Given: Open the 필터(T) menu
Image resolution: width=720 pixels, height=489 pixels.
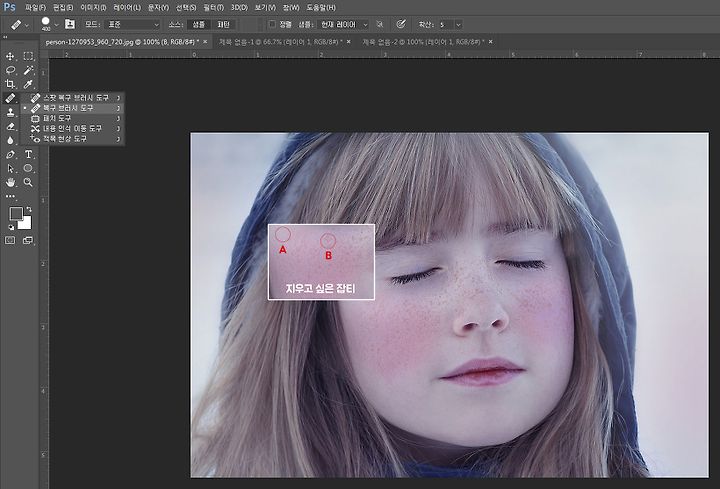Looking at the screenshot, I should tap(214, 8).
